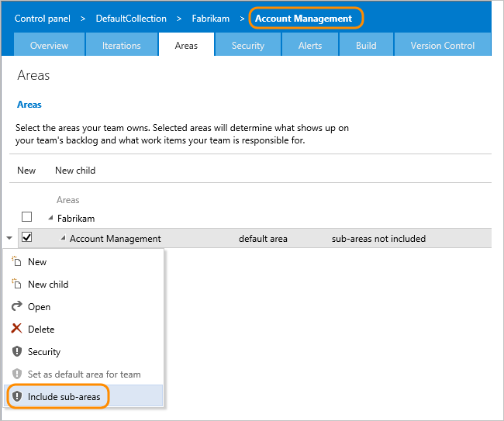Click the New toolbar button
The width and height of the screenshot is (504, 421).
point(26,170)
